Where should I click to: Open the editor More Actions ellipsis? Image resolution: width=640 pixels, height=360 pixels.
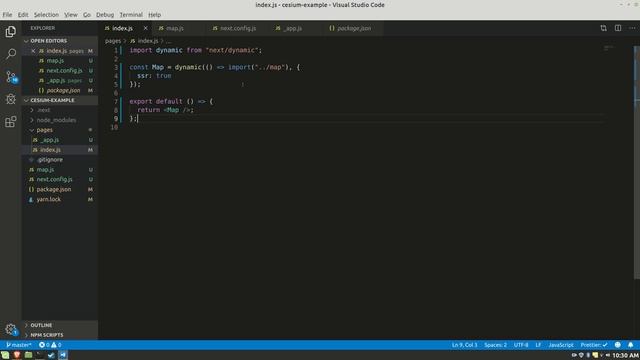(x=632, y=28)
